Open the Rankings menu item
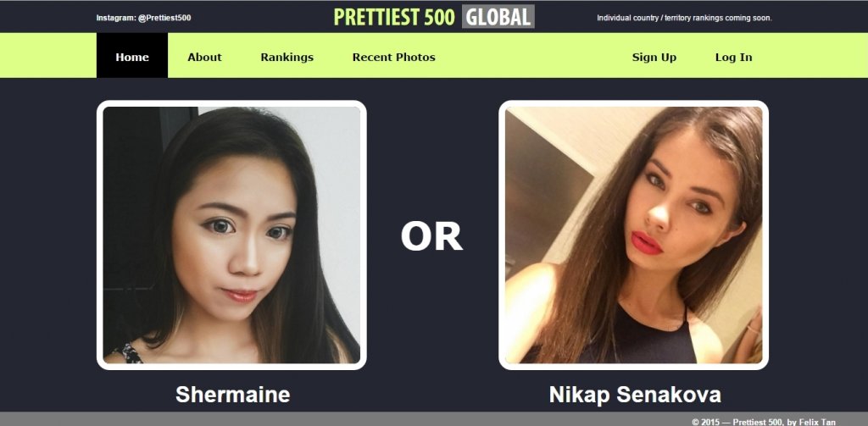This screenshot has width=868, height=426. [x=287, y=57]
